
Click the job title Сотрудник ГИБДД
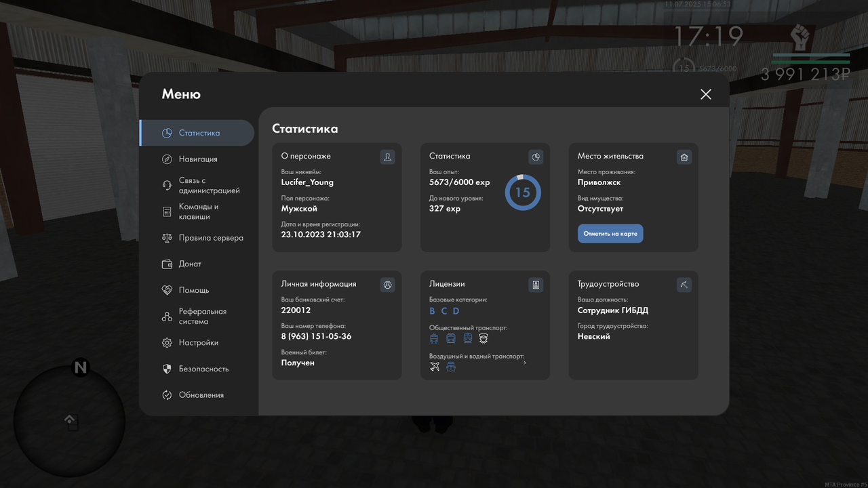613,310
